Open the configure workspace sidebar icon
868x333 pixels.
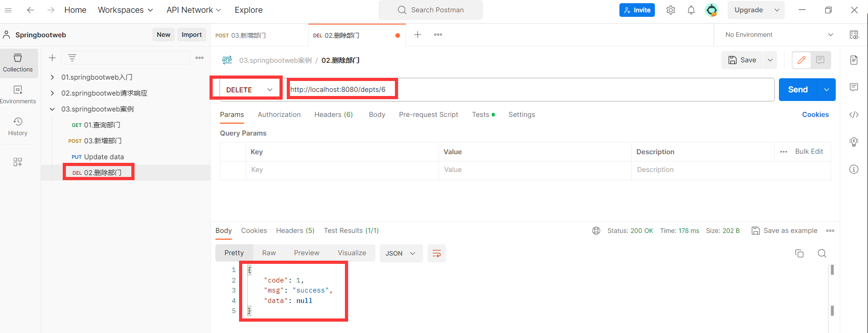(18, 162)
